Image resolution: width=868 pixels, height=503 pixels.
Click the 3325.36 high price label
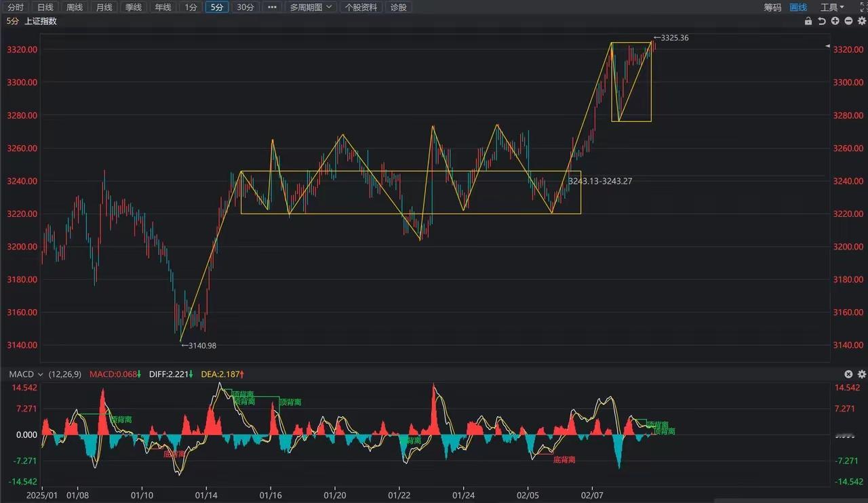point(671,38)
